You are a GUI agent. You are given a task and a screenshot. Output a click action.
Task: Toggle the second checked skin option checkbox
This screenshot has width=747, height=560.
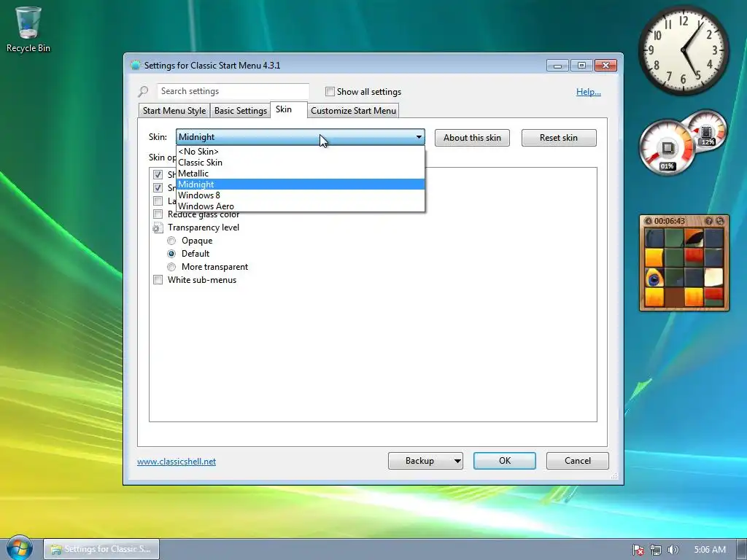(158, 187)
